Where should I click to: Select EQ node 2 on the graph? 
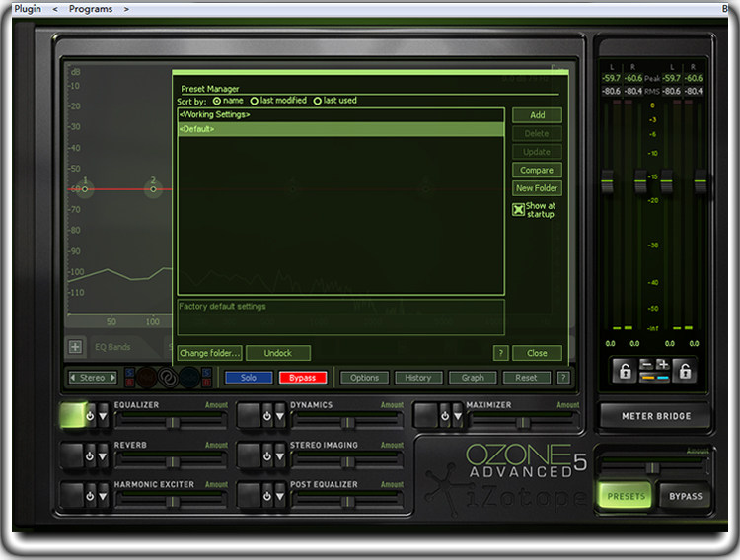153,189
